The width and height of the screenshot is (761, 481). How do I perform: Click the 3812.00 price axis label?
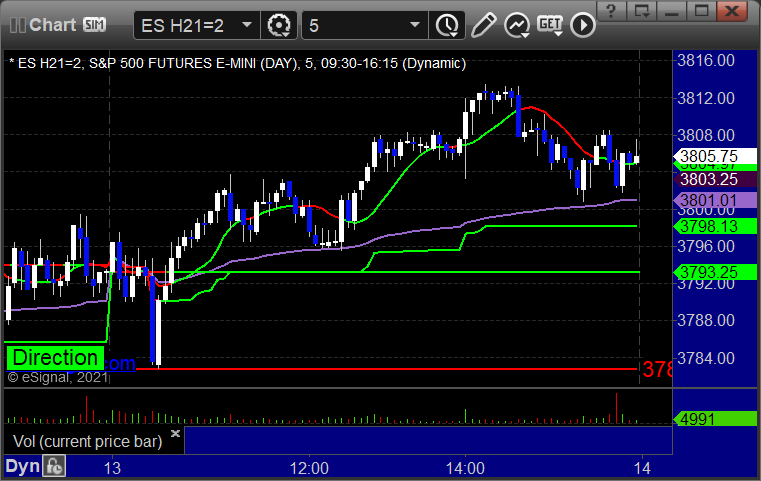click(x=706, y=98)
